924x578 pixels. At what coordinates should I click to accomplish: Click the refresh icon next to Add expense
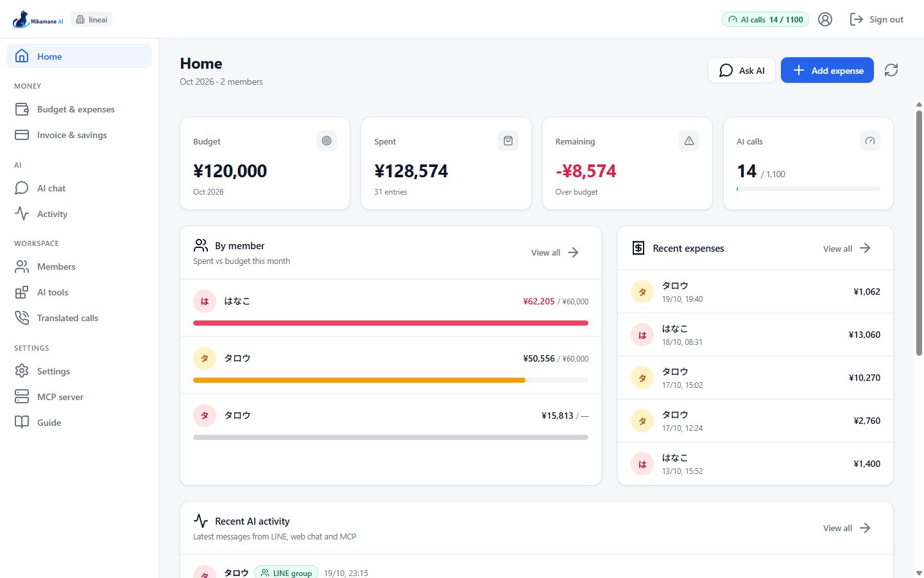(x=891, y=70)
